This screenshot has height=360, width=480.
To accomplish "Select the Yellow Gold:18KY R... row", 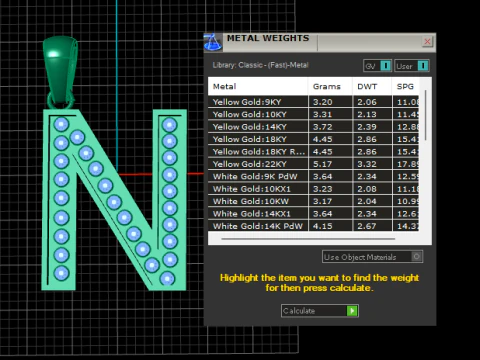I will coord(313,152).
